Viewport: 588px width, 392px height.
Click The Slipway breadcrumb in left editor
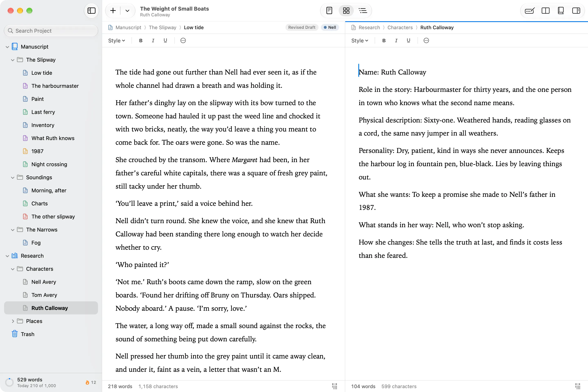163,28
